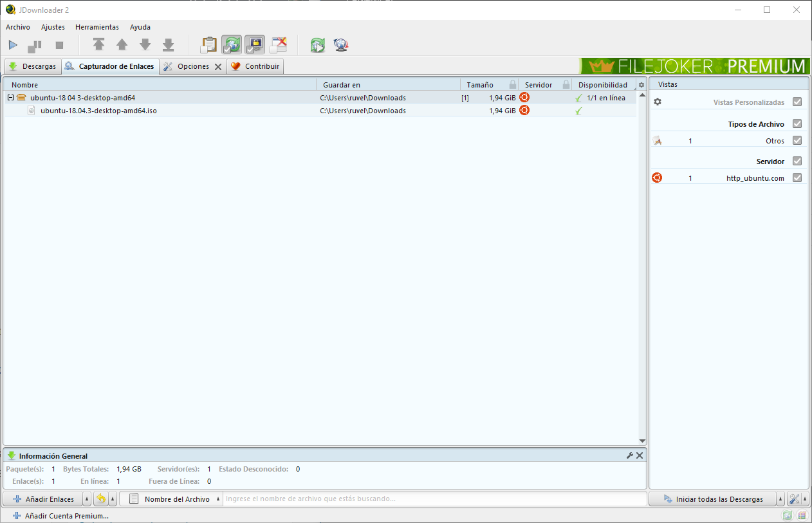The image size is (812, 523).
Task: Click Ubuntu server icon in the .iso row
Action: click(524, 111)
